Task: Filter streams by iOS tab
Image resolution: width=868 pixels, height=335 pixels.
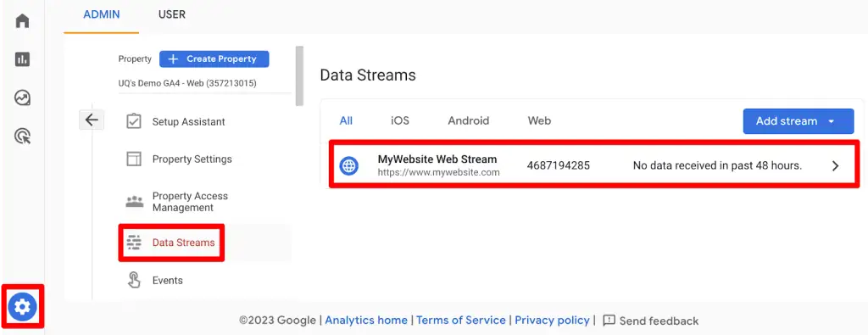Action: point(400,120)
